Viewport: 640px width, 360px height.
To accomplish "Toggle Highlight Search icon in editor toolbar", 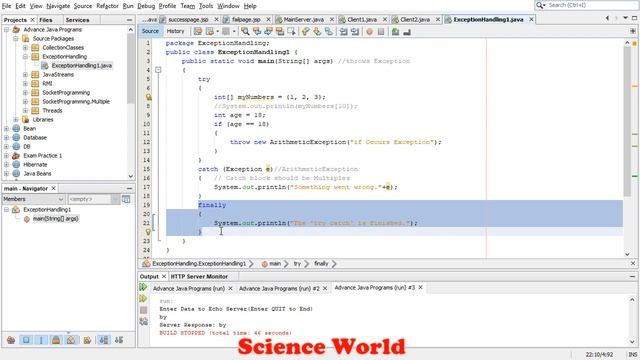I will pos(280,31).
